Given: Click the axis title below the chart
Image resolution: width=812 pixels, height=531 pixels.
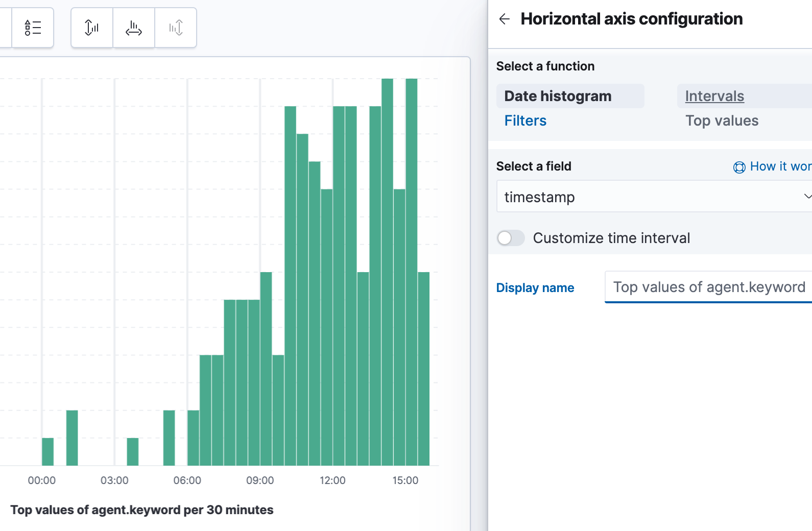Looking at the screenshot, I should pyautogui.click(x=142, y=510).
